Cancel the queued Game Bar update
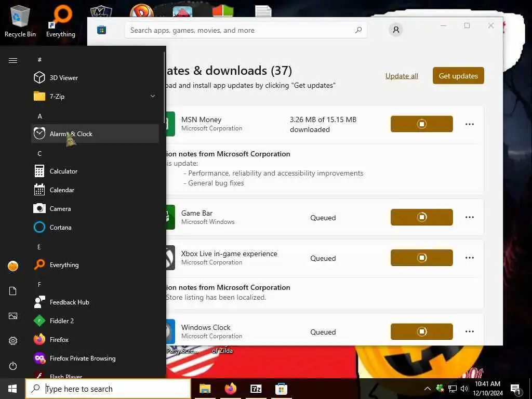The height and width of the screenshot is (399, 532). click(x=422, y=217)
